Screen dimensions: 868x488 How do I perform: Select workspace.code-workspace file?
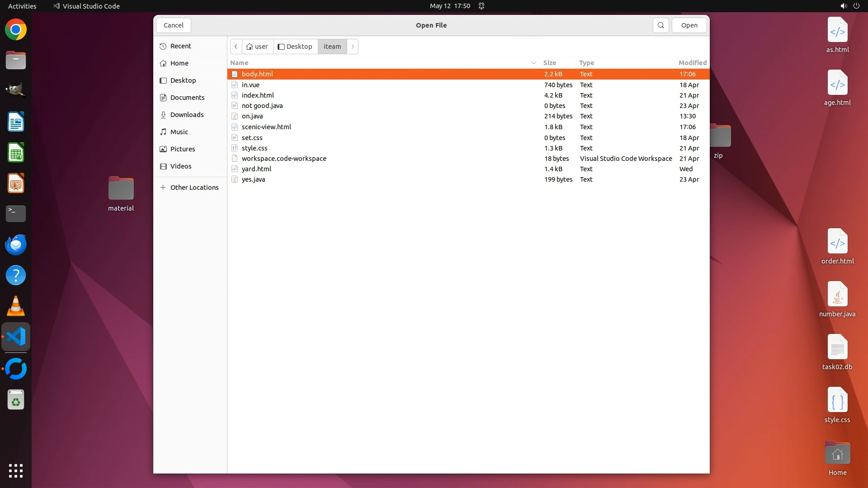click(284, 159)
